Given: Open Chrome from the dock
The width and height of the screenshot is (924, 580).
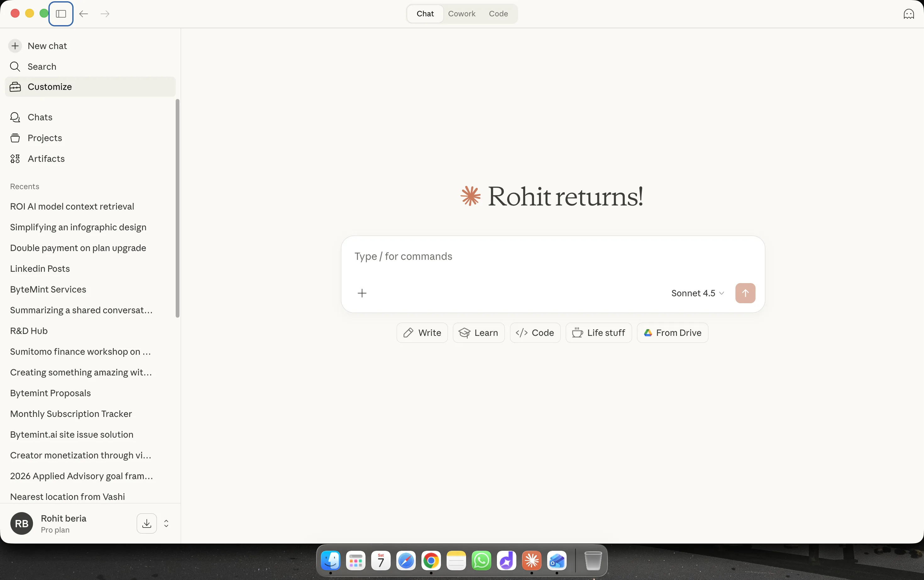Looking at the screenshot, I should pos(431,561).
